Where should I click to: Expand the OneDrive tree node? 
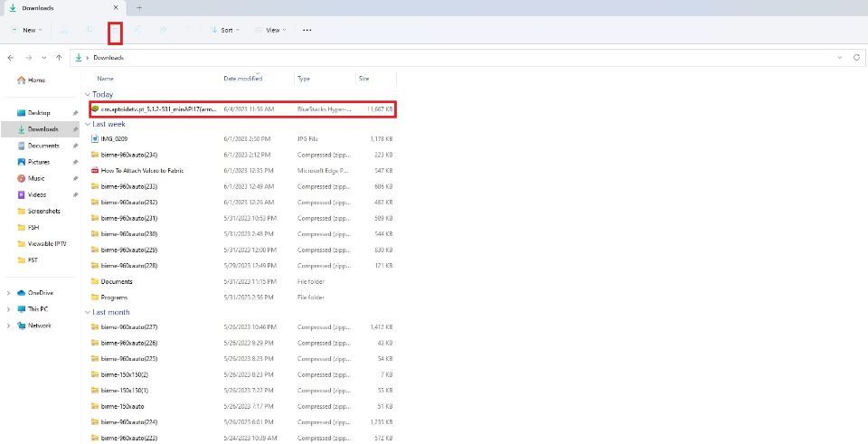pyautogui.click(x=8, y=293)
